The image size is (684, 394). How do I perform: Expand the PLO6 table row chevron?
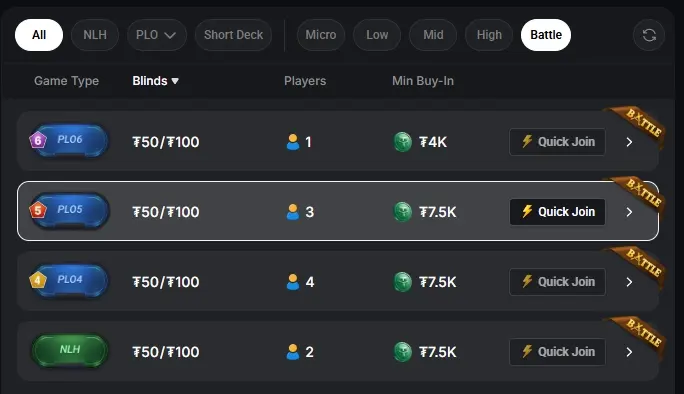coord(629,142)
